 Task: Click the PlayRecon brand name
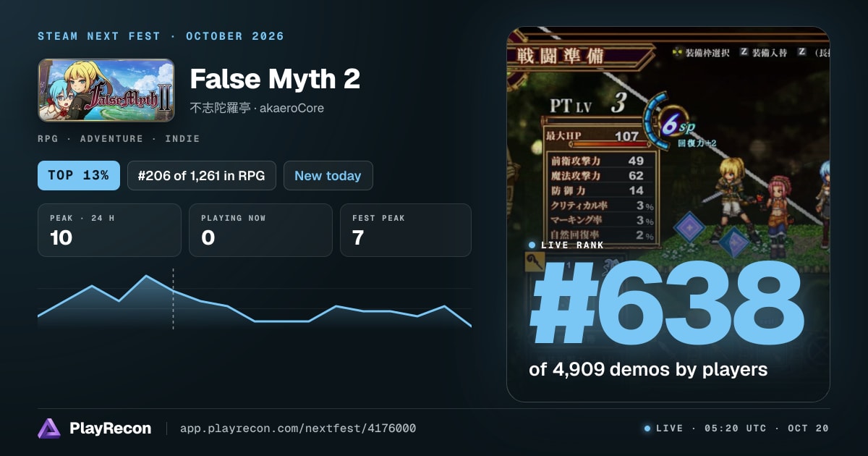click(110, 428)
